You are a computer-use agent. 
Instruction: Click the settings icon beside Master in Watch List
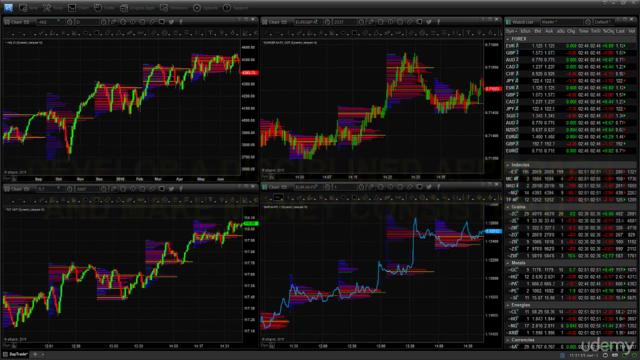coord(588,22)
